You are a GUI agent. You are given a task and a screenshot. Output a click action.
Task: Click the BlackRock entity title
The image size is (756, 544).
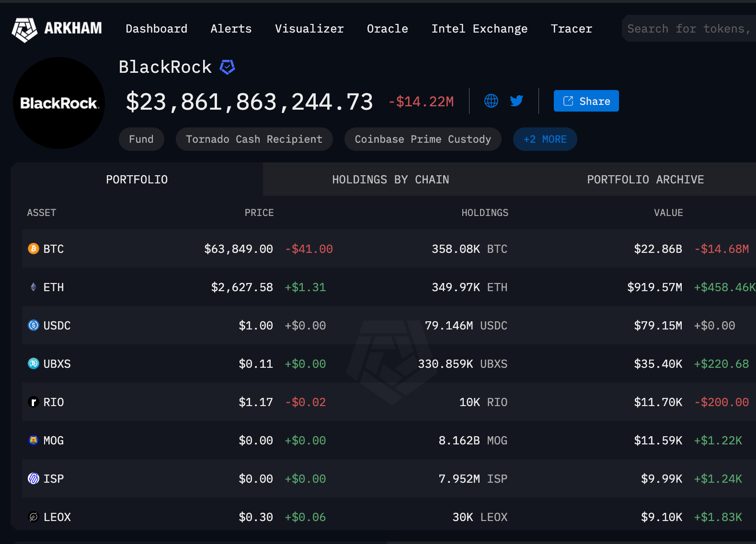(165, 67)
